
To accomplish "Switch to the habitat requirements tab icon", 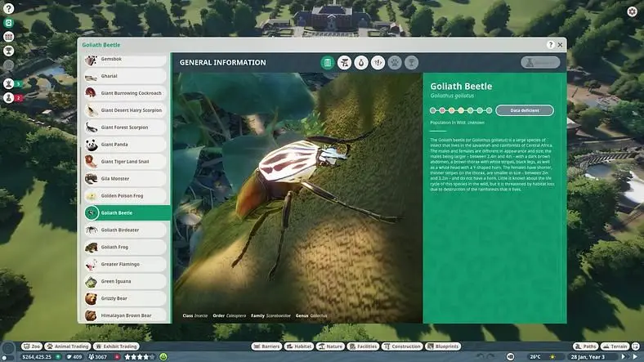I will click(x=344, y=63).
